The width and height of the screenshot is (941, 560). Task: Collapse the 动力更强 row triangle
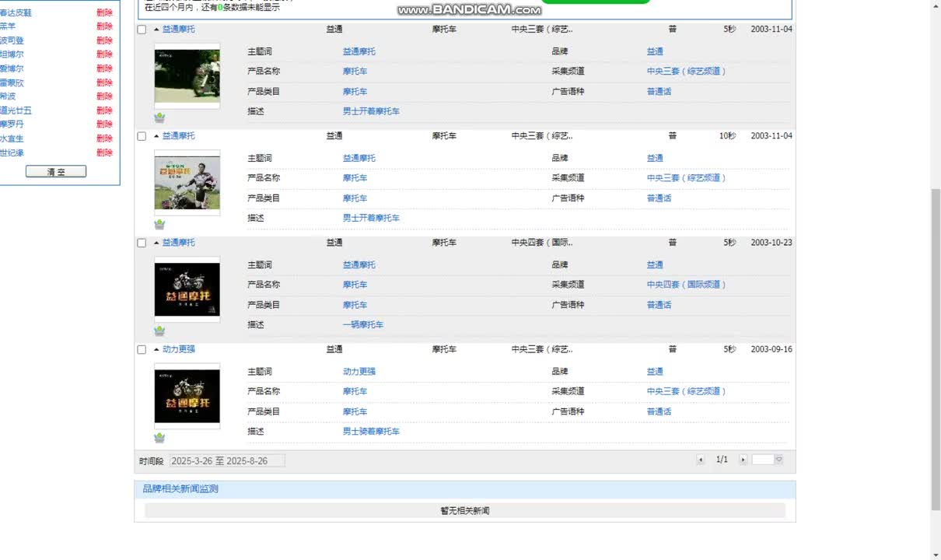(156, 349)
